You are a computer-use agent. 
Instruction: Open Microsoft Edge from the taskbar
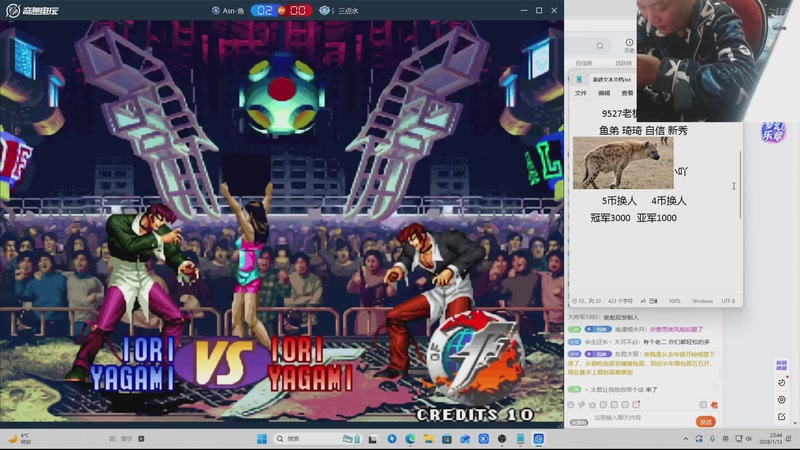pos(410,439)
